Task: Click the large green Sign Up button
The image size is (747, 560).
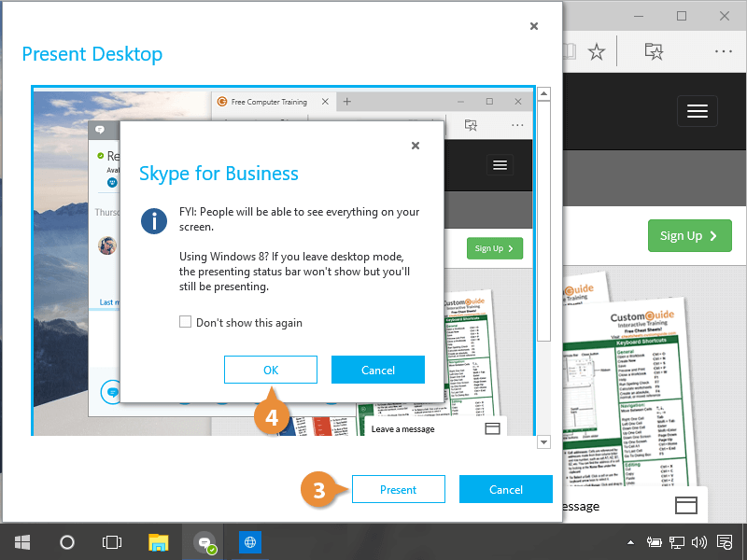Action: [689, 236]
